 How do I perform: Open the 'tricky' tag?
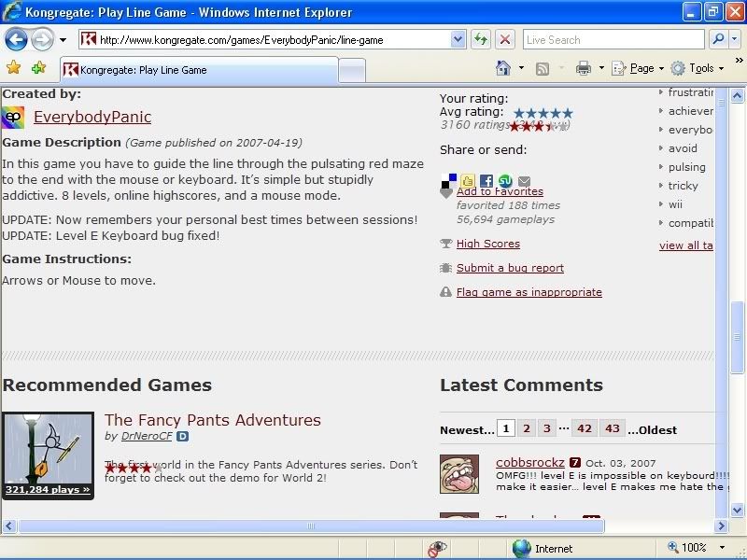[x=683, y=186]
